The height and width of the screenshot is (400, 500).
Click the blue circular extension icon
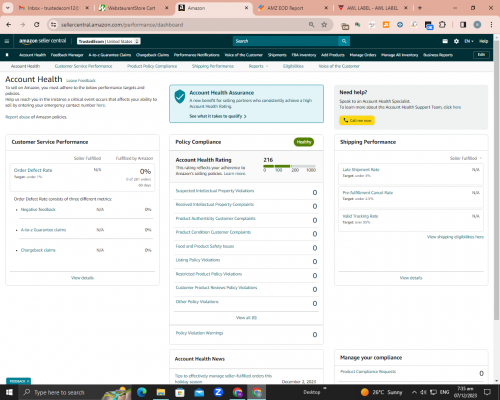pyautogui.click(x=400, y=25)
